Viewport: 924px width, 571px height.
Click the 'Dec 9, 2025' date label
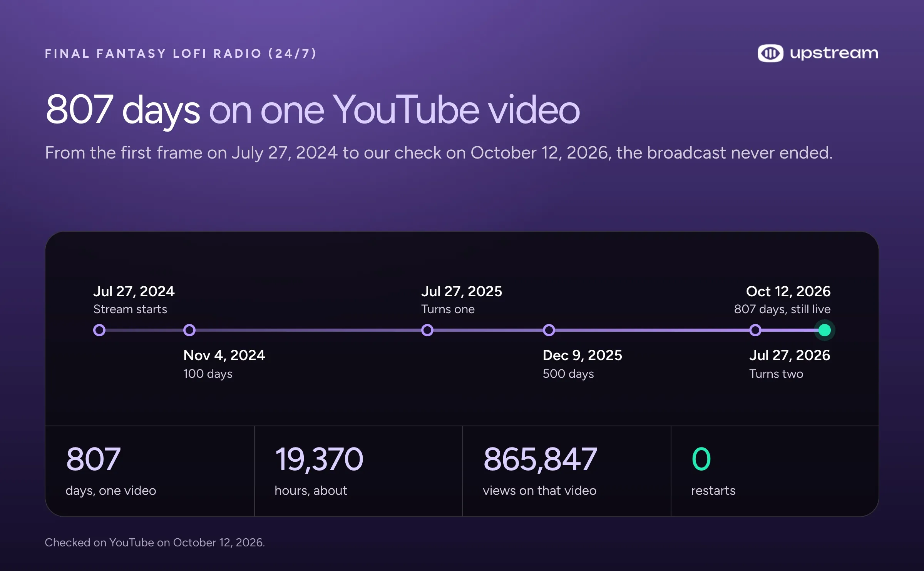(582, 355)
